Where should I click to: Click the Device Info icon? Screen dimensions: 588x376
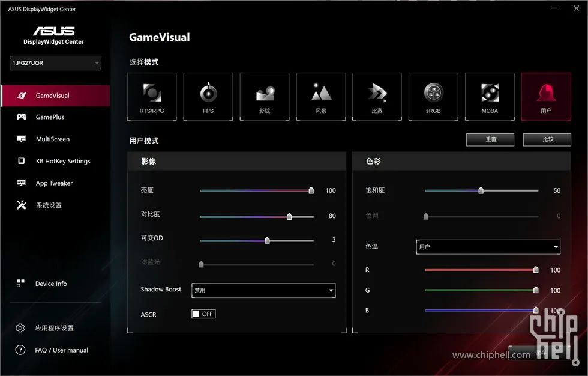[20, 284]
